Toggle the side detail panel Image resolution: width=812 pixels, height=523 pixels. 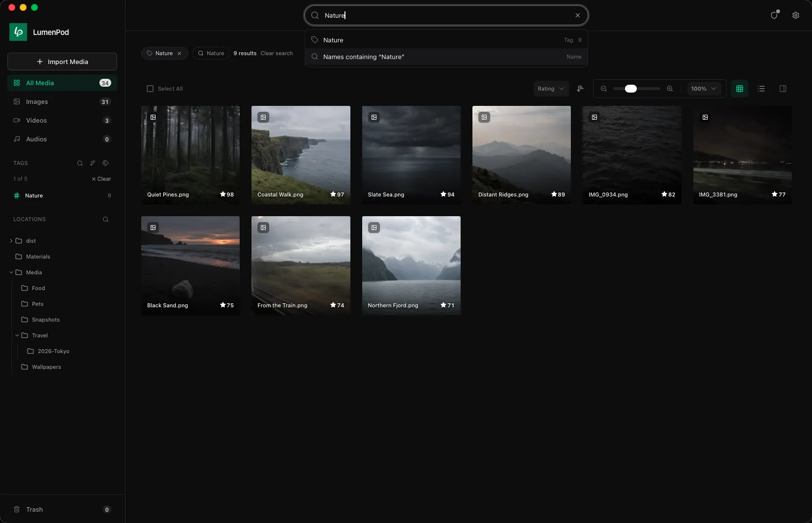(x=783, y=89)
